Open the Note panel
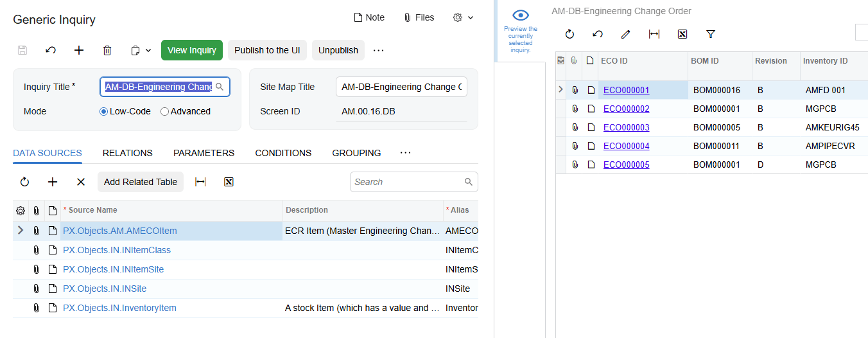 369,17
